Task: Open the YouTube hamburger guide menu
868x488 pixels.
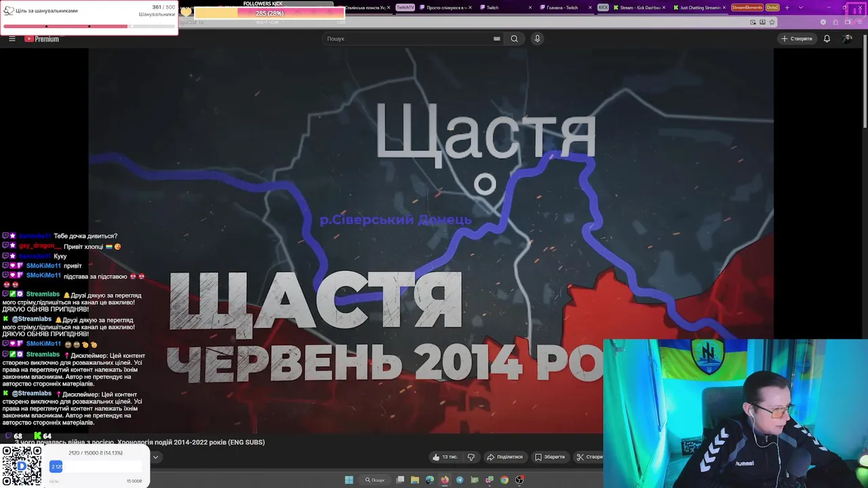Action: [x=12, y=39]
